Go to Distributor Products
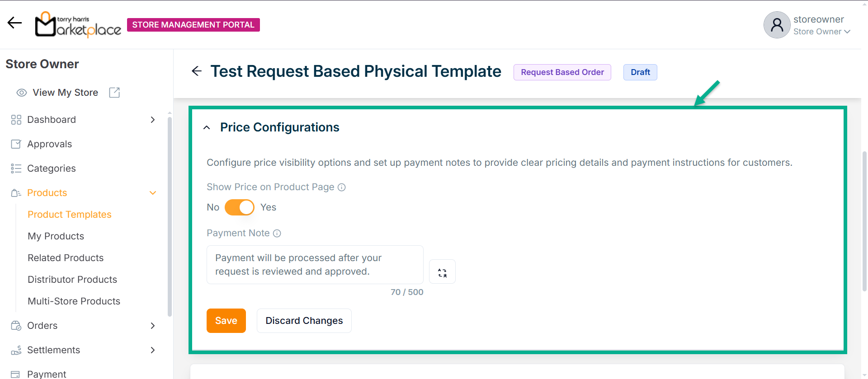 point(72,280)
